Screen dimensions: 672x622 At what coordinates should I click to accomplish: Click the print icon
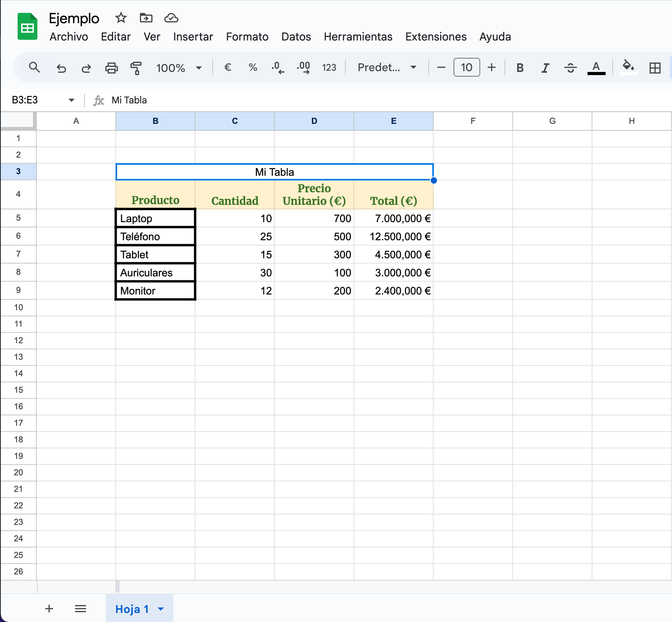click(x=111, y=68)
